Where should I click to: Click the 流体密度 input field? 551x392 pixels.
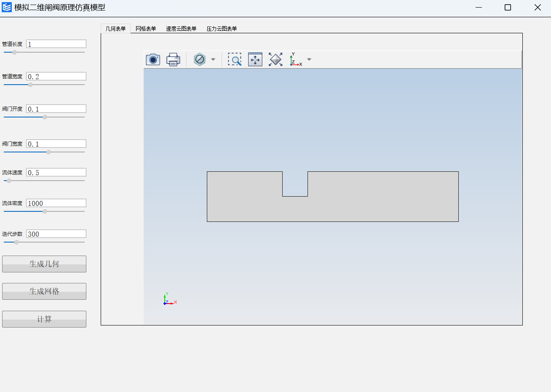(x=56, y=203)
